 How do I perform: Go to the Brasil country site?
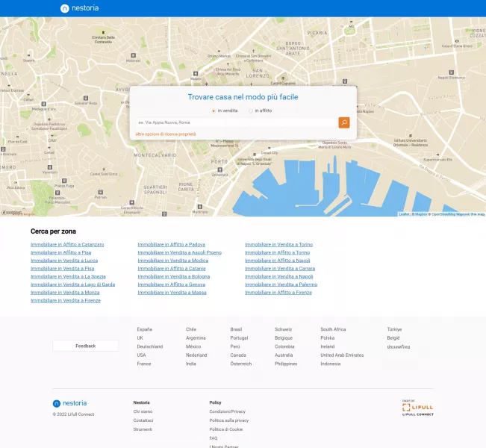(x=236, y=329)
